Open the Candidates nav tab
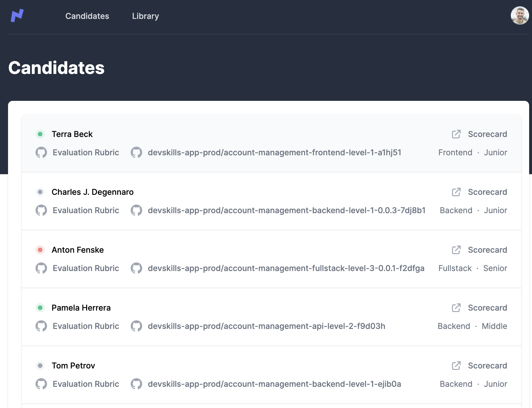 (87, 16)
